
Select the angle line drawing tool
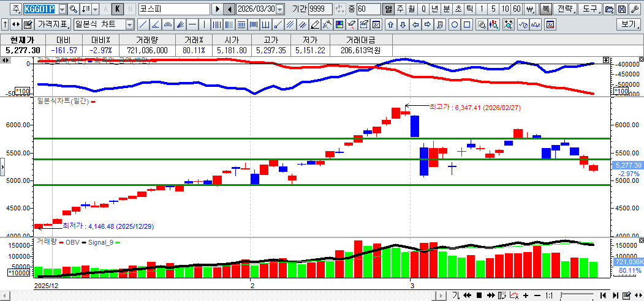(155, 24)
